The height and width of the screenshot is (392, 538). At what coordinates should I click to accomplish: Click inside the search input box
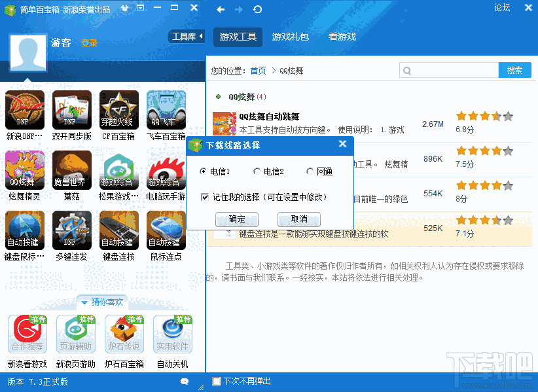tap(449, 69)
